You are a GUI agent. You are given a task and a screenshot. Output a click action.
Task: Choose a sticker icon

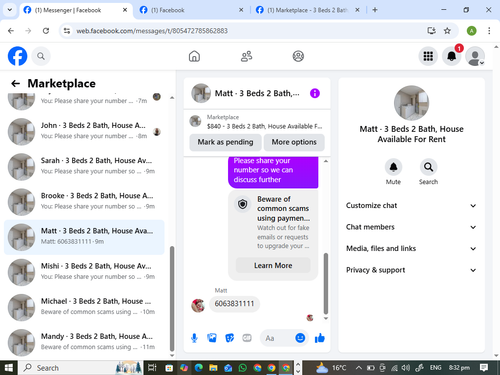pos(230,338)
